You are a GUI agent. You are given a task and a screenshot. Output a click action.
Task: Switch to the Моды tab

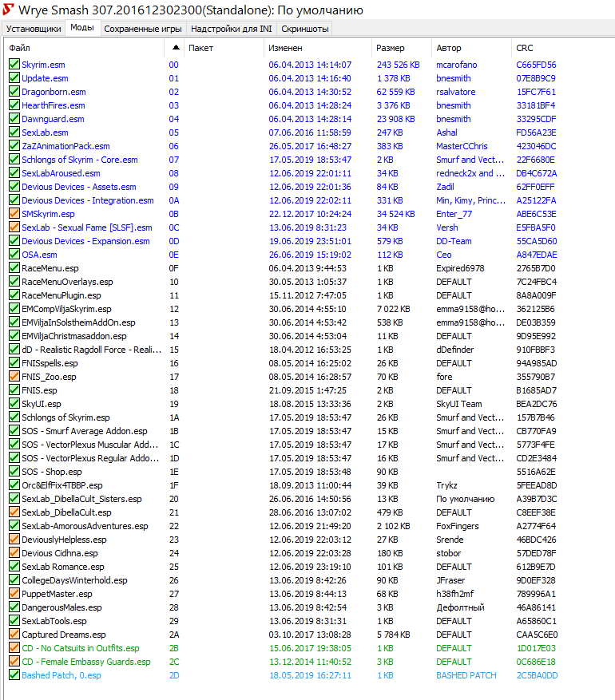[x=82, y=28]
